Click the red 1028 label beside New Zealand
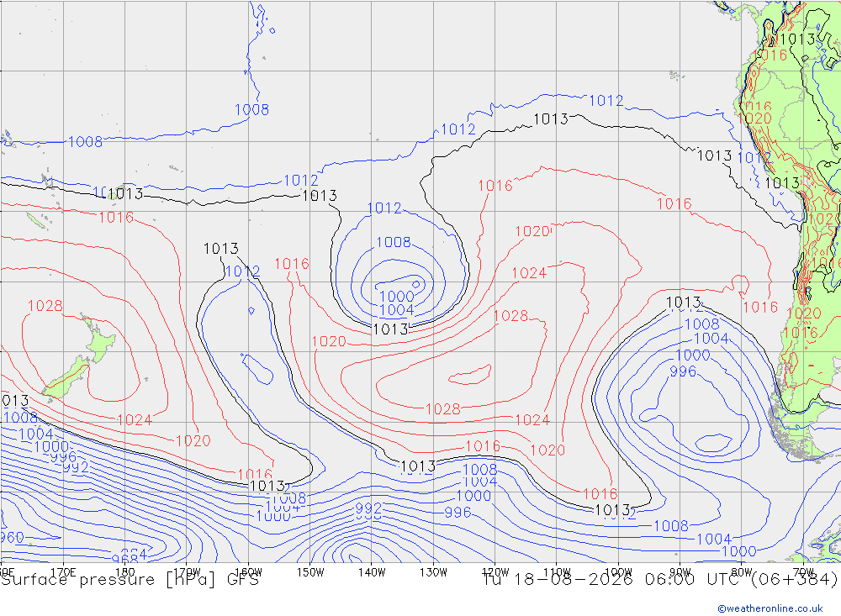This screenshot has width=841, height=616. pos(45,306)
